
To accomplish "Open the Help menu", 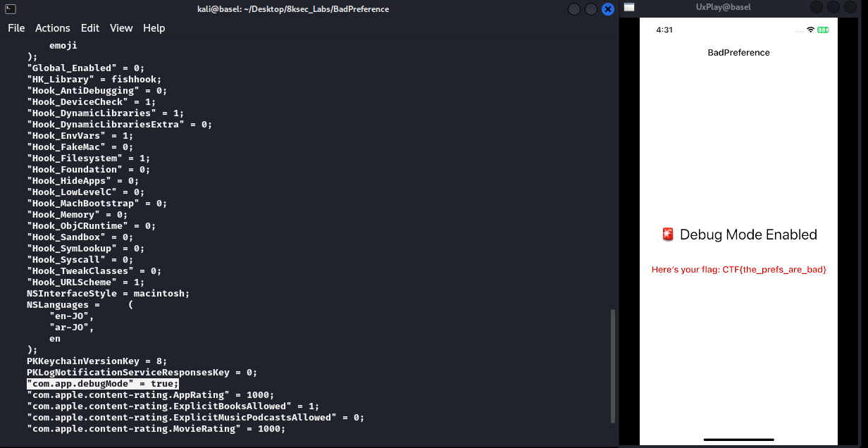I will point(154,28).
